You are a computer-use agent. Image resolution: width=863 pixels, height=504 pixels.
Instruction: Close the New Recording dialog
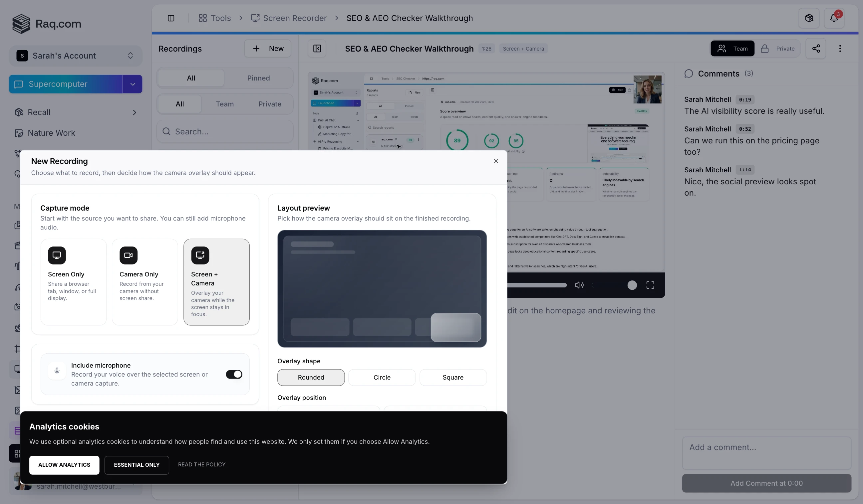pyautogui.click(x=495, y=161)
